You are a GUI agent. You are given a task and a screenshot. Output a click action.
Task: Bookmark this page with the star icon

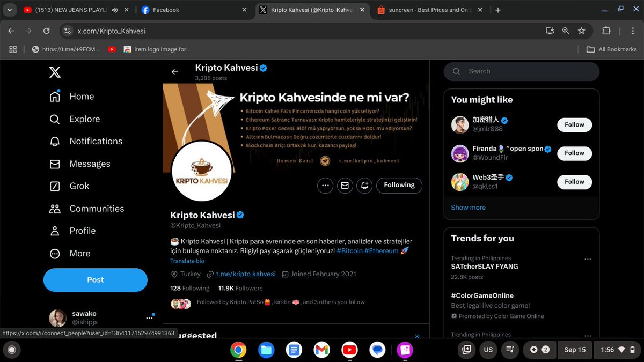click(x=582, y=31)
